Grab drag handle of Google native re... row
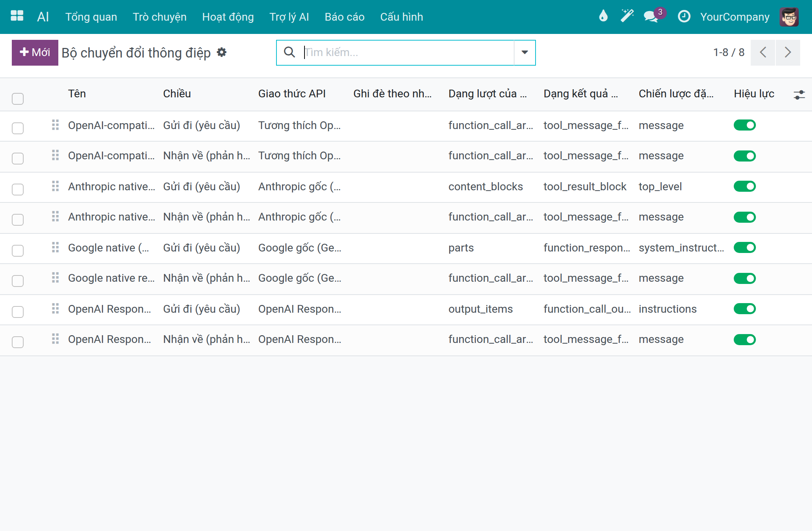This screenshot has width=812, height=531. [x=55, y=278]
